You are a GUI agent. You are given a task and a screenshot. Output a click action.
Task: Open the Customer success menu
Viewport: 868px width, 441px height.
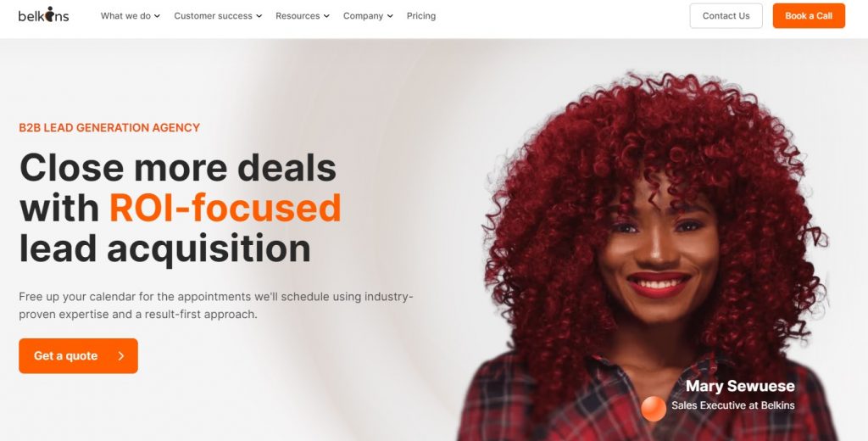218,16
